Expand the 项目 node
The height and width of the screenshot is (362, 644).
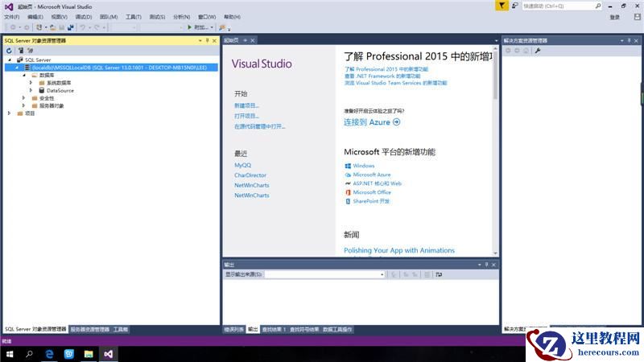[9, 113]
